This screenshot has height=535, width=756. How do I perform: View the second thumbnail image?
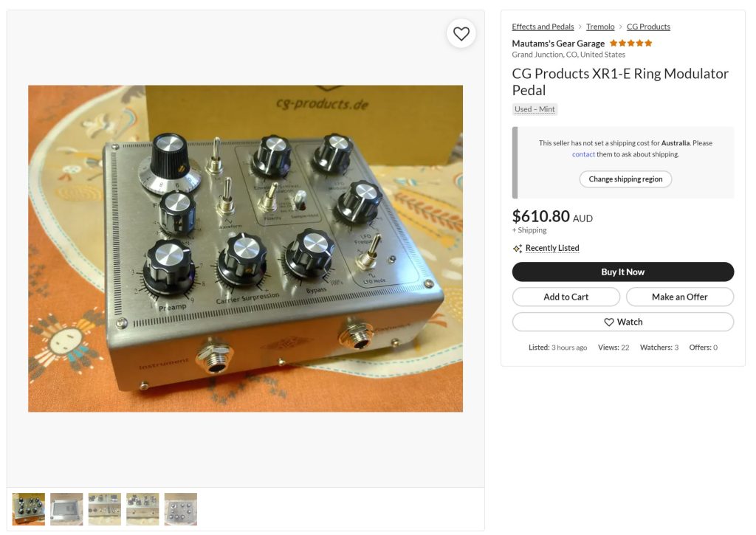tap(66, 509)
